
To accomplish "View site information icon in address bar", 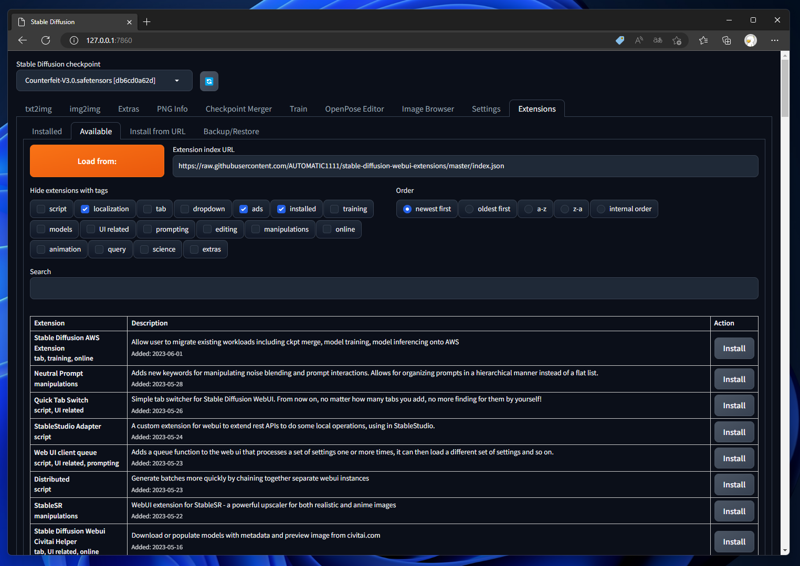I will tap(74, 40).
